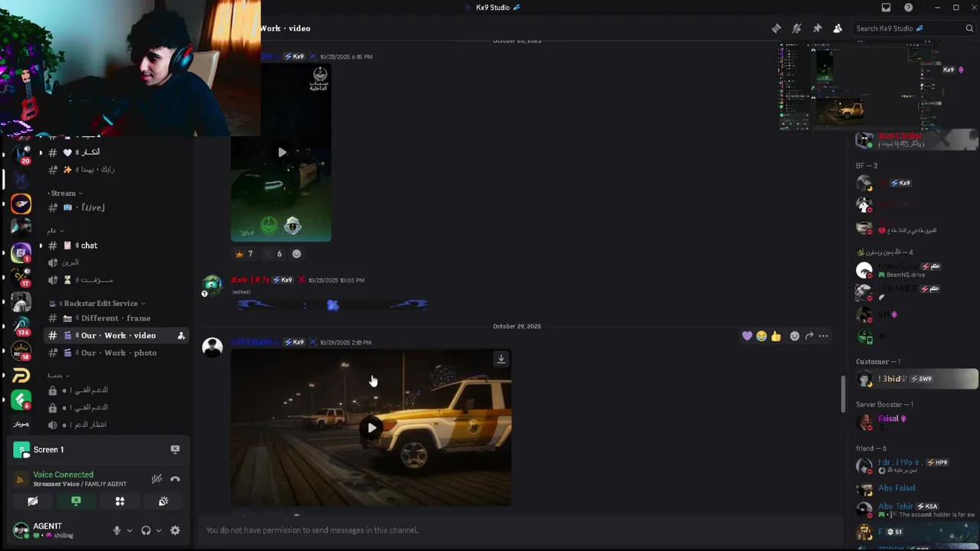Open microphone input options arrow

tap(129, 530)
